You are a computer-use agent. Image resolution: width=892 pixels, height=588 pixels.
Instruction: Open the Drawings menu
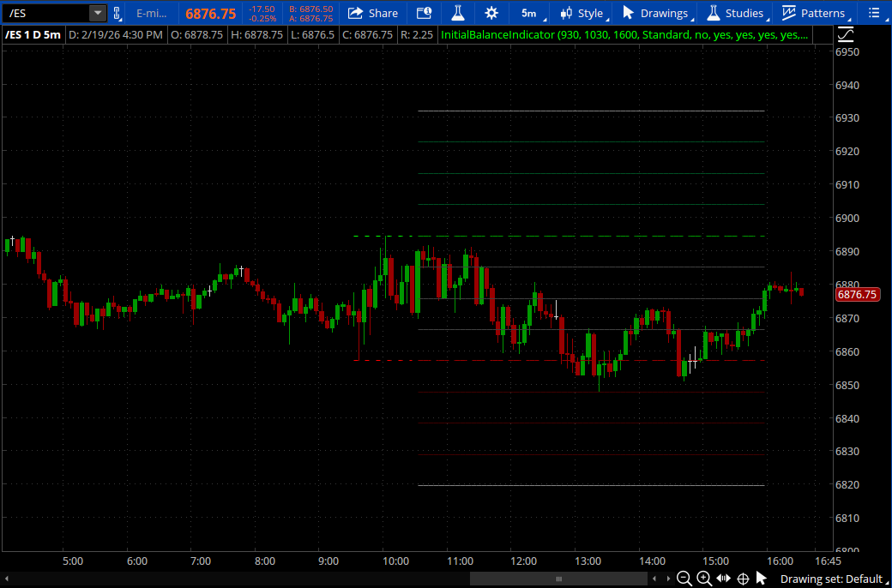click(656, 13)
